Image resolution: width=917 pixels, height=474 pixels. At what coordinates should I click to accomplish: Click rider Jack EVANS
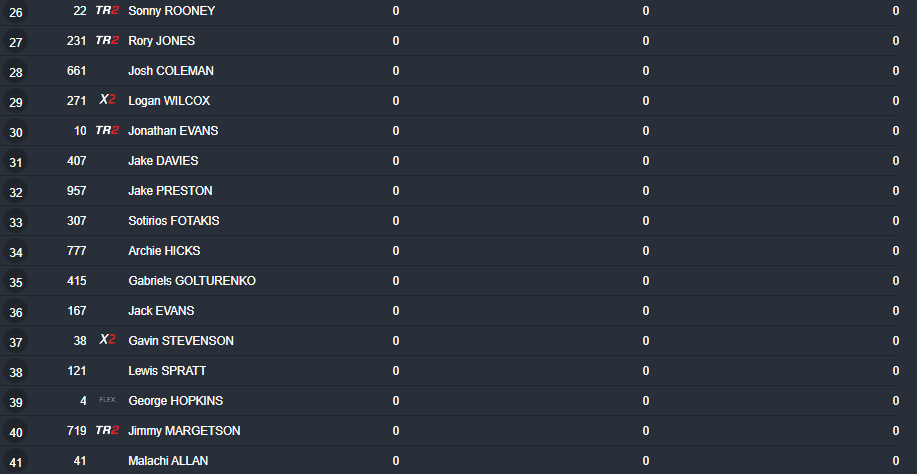(161, 311)
